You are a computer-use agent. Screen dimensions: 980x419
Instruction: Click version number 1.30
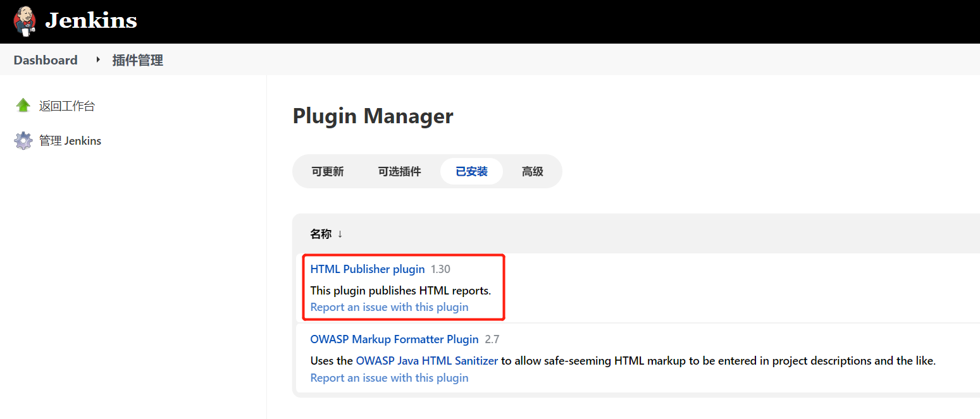pyautogui.click(x=440, y=269)
